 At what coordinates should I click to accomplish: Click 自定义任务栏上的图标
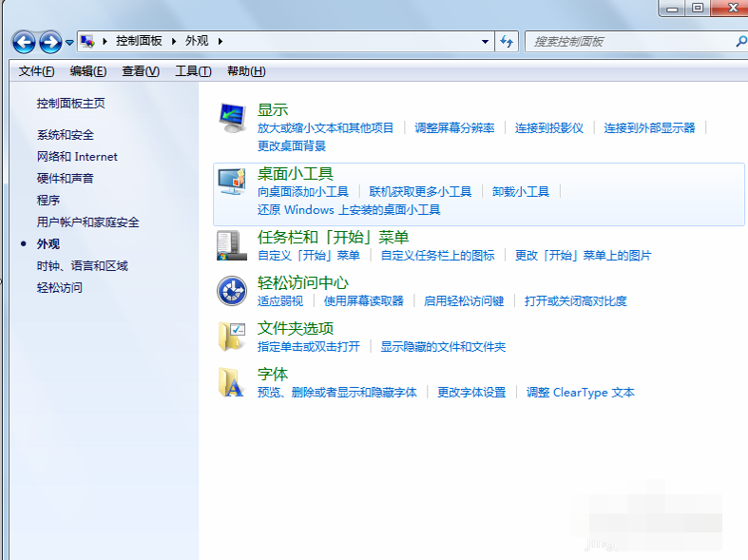437,256
